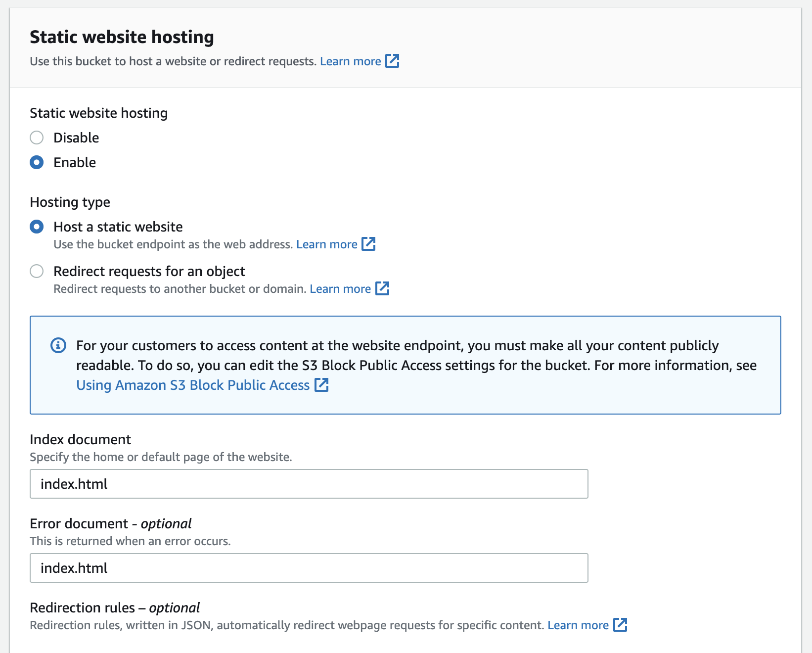The width and height of the screenshot is (812, 653).
Task: Focus the Index document input field
Action: tap(309, 484)
